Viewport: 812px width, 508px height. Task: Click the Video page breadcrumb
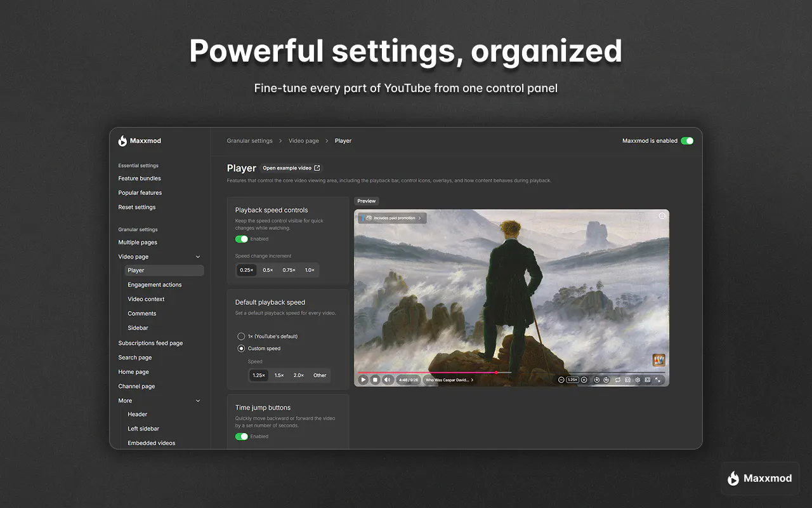[304, 141]
